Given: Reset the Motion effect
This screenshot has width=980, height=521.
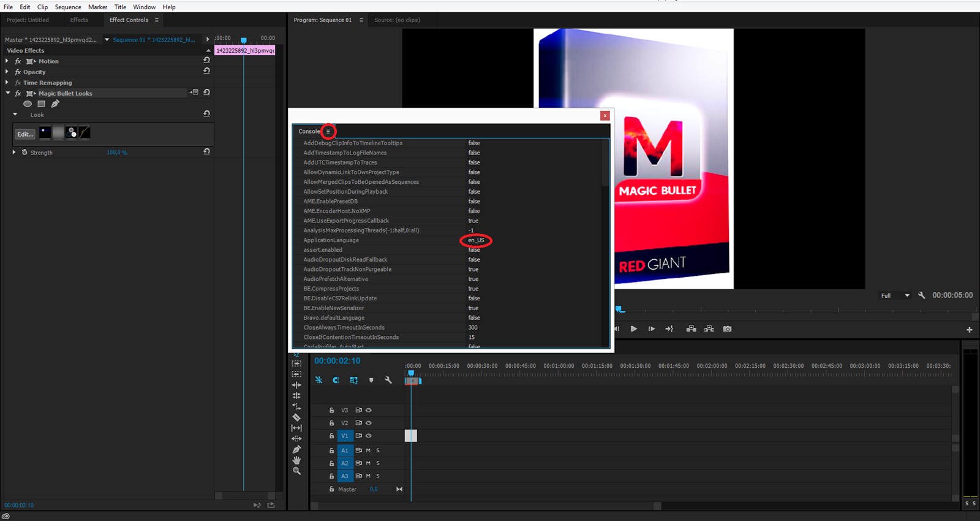Looking at the screenshot, I should point(206,61).
